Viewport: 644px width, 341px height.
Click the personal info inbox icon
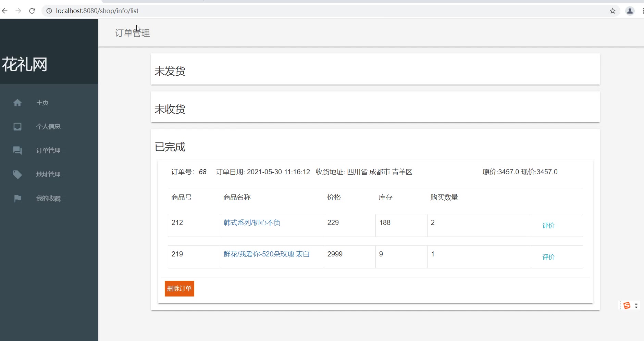click(x=17, y=127)
